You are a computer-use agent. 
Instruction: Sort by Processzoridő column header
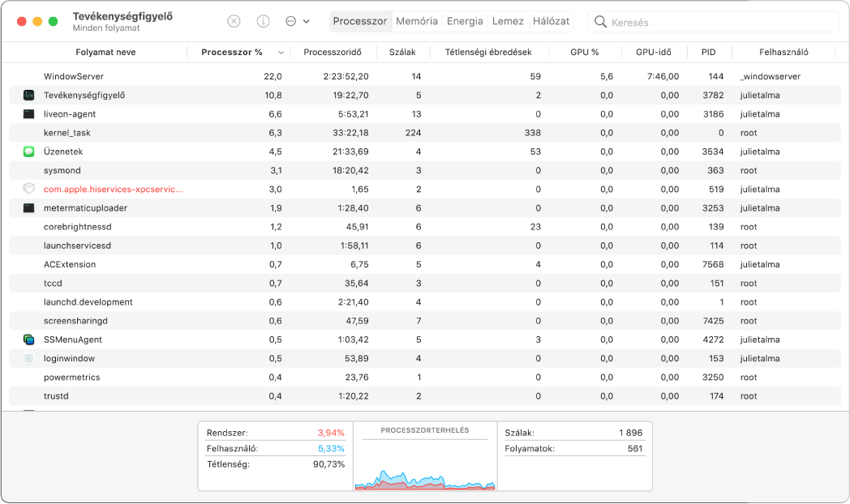333,52
